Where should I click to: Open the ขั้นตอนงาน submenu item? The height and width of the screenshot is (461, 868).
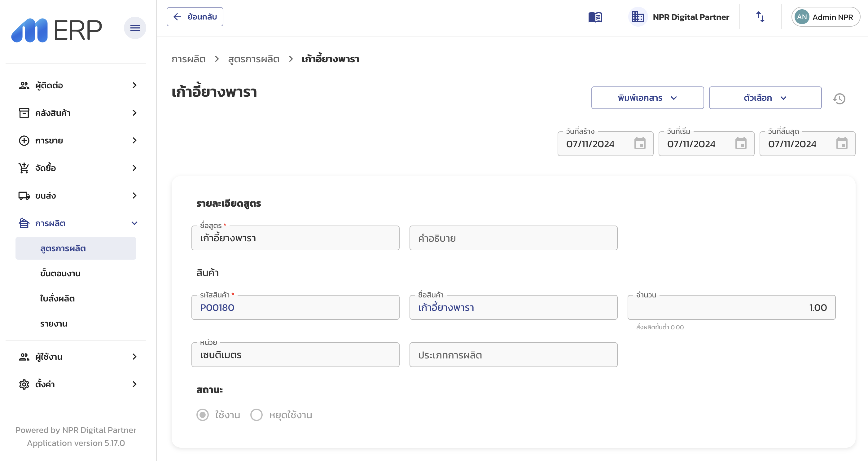(x=60, y=273)
